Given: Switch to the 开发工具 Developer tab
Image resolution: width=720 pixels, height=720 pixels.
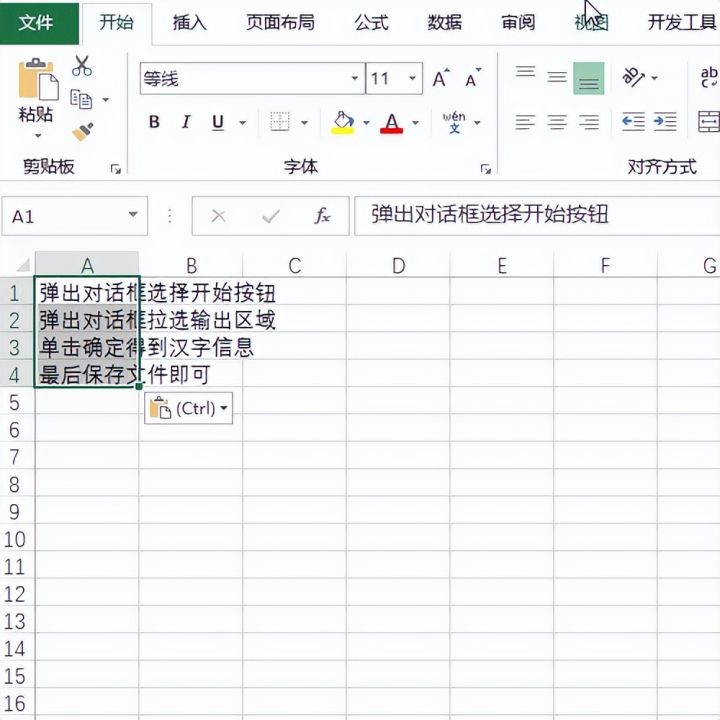Looking at the screenshot, I should point(682,22).
